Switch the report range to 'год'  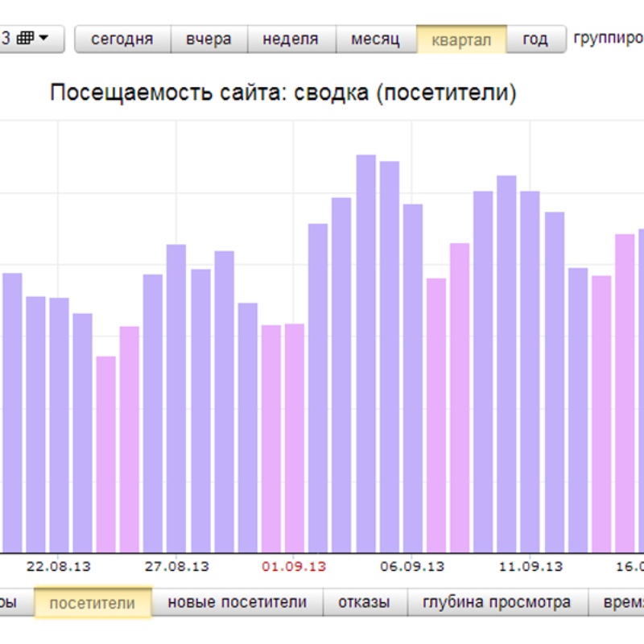pos(535,39)
